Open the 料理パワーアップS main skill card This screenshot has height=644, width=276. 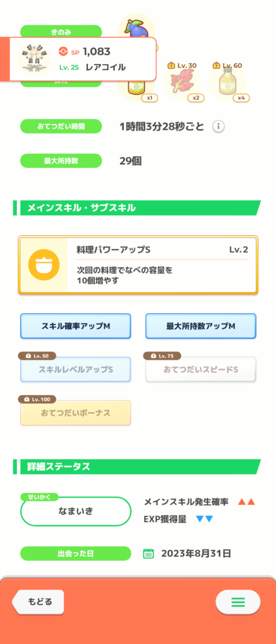138,265
